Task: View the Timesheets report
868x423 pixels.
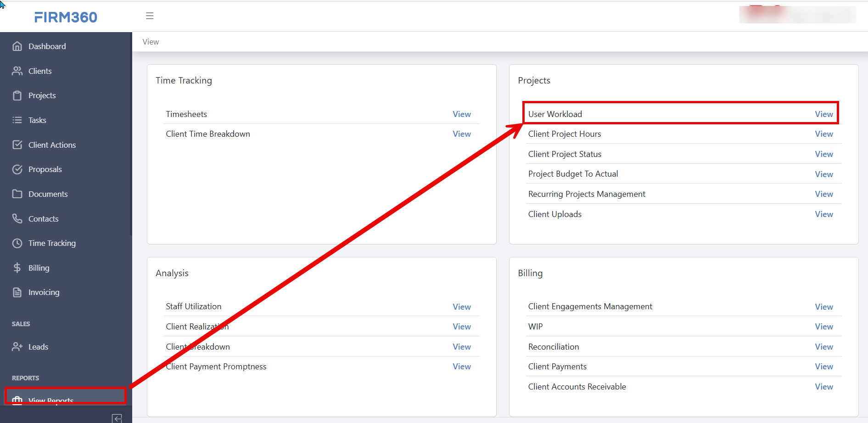Action: click(x=461, y=114)
